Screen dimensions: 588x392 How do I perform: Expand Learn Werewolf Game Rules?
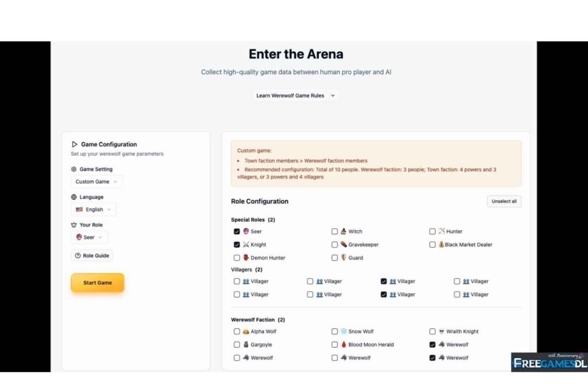coord(296,96)
